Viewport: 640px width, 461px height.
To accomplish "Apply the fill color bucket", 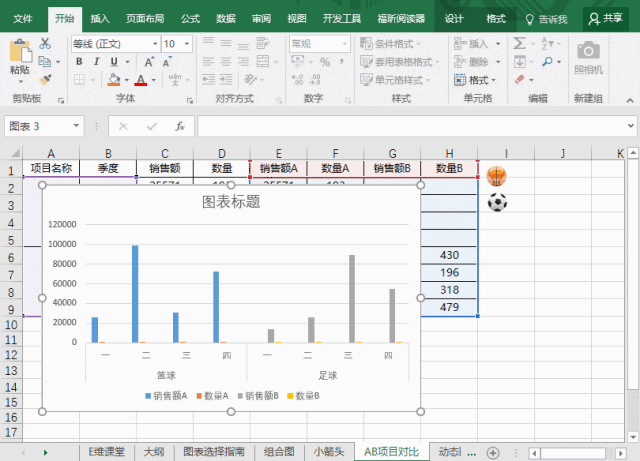I will click(114, 79).
